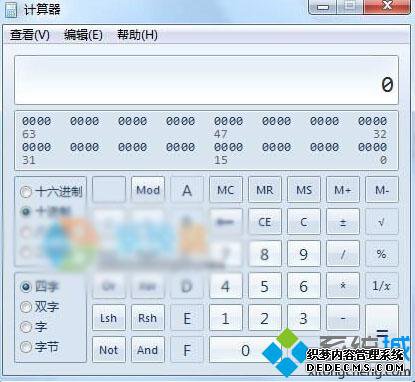Select the 字节 radio button
415x382 pixels.
pos(40,347)
